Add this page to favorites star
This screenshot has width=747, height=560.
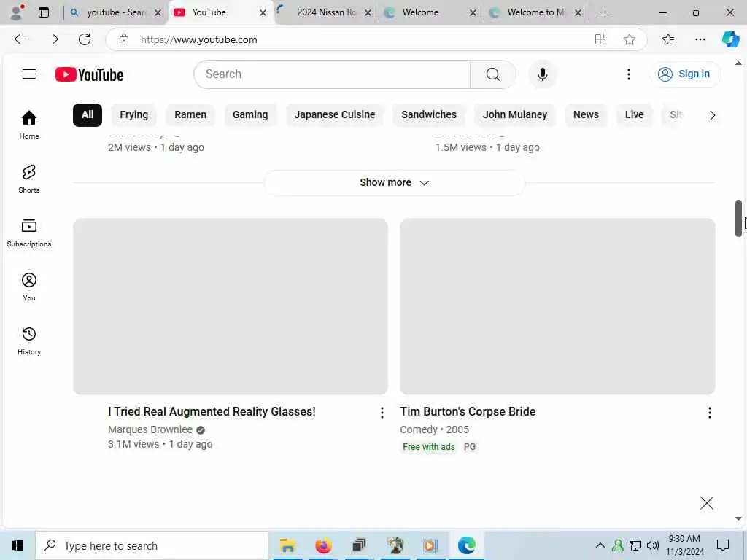point(630,39)
